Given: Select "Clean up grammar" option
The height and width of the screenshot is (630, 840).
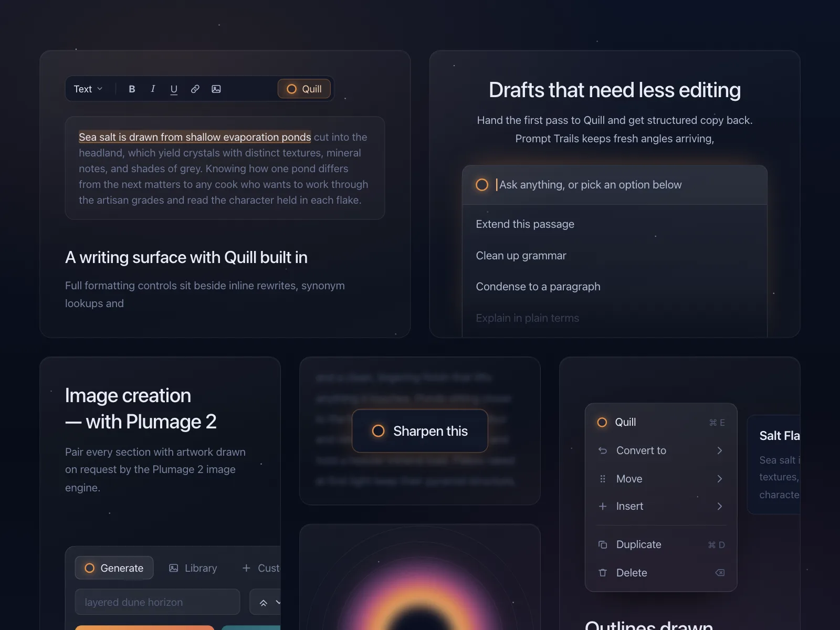Looking at the screenshot, I should tap(614, 256).
